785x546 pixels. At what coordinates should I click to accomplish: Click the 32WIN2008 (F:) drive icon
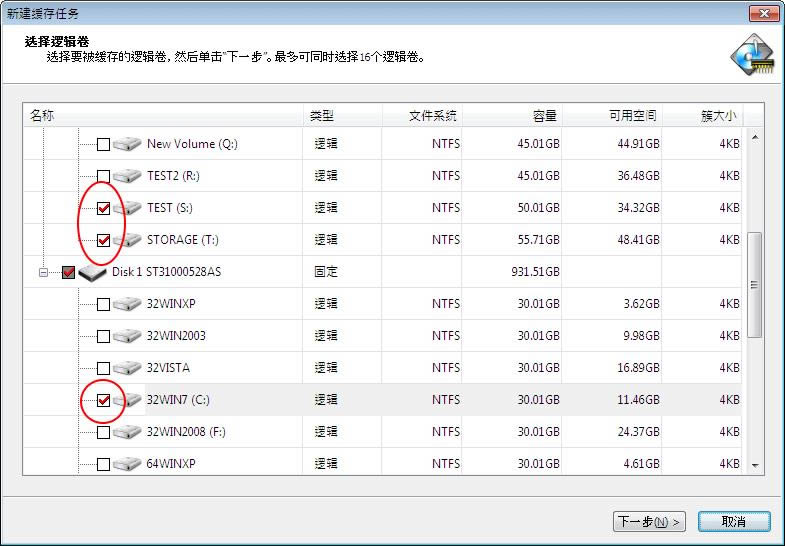[127, 432]
